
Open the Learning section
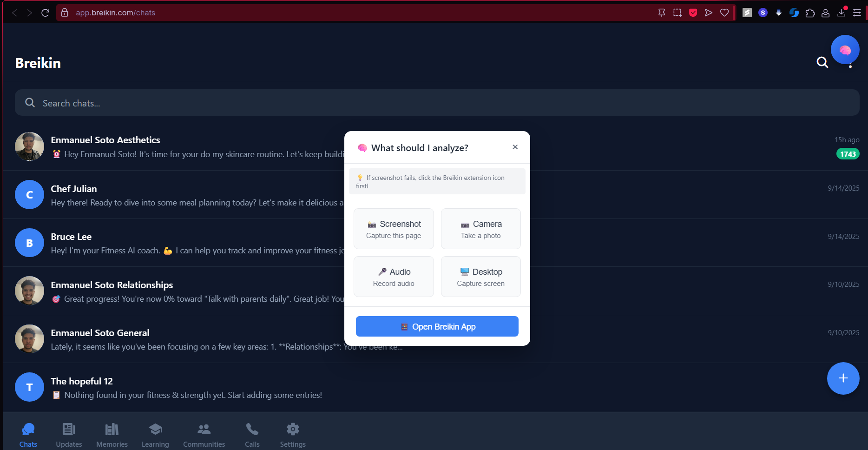click(155, 434)
